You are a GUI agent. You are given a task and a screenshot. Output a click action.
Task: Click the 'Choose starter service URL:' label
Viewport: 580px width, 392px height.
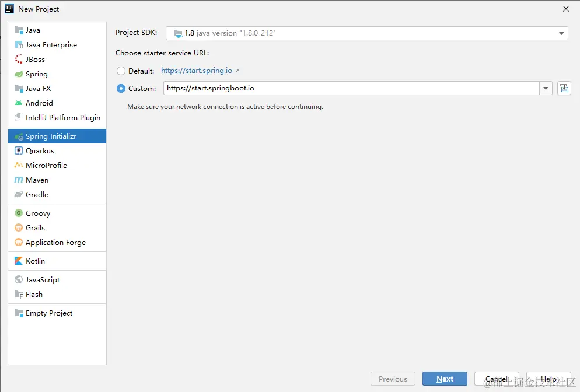(x=162, y=53)
